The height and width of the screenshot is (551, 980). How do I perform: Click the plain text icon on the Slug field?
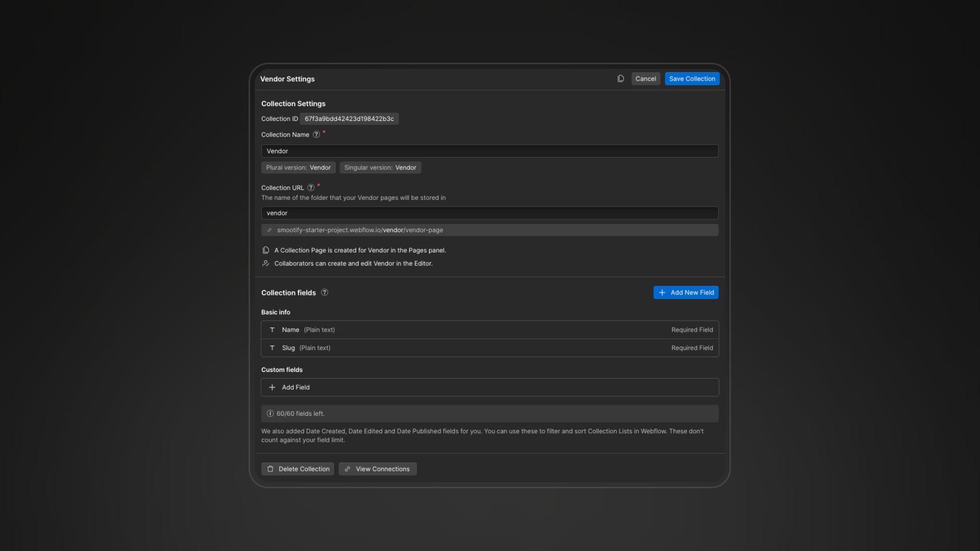click(272, 347)
